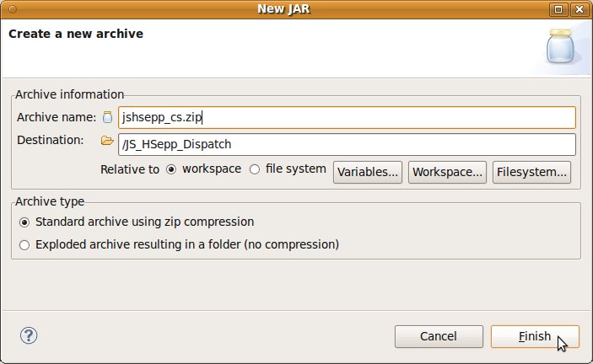Open the Filesystem... browse dialog
The image size is (593, 364).
coord(531,172)
